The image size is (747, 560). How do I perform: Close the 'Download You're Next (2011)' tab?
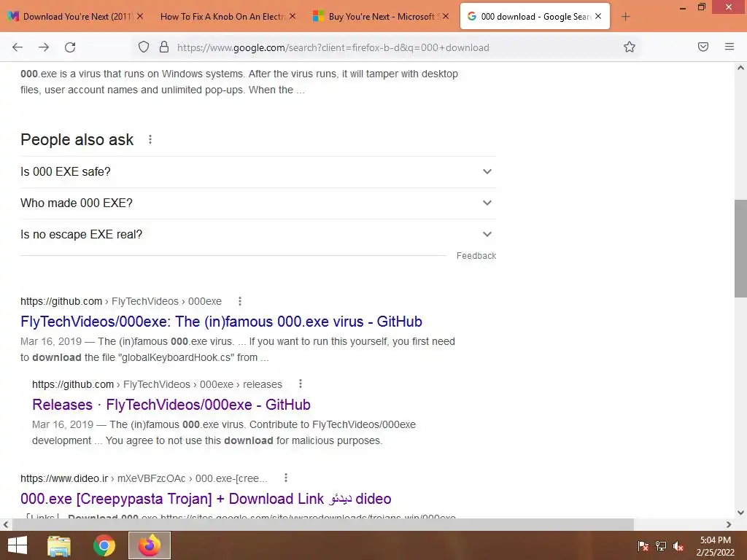[140, 16]
